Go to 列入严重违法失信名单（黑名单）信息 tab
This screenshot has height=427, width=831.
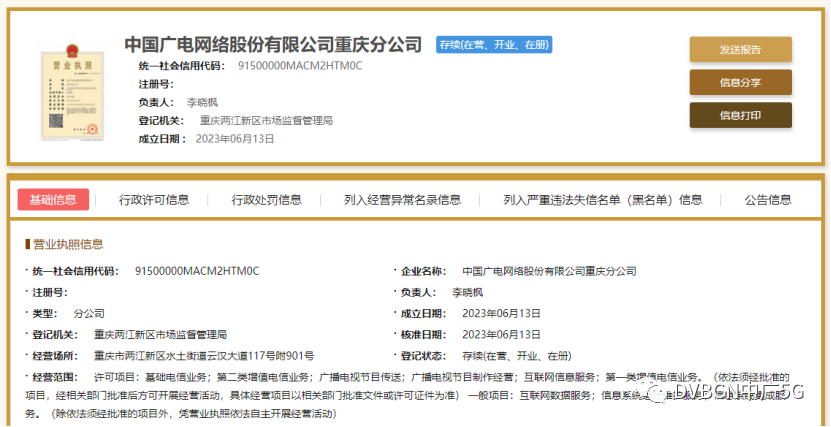[603, 200]
